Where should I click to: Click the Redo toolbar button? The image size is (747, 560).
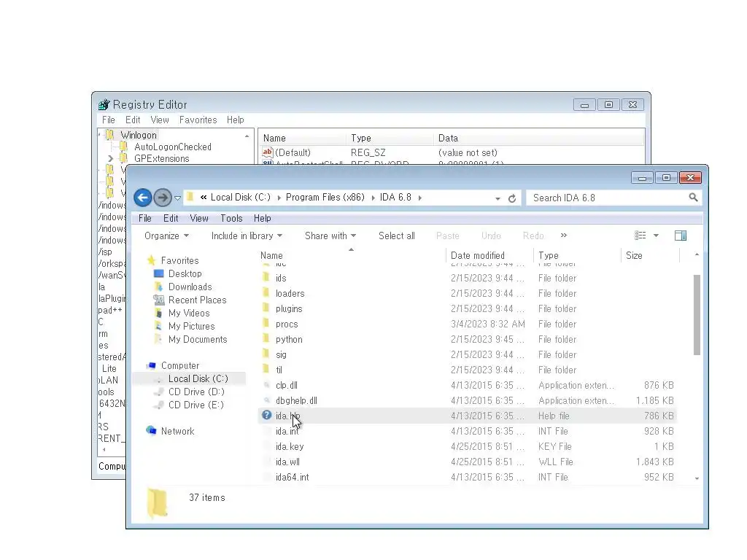click(x=533, y=236)
